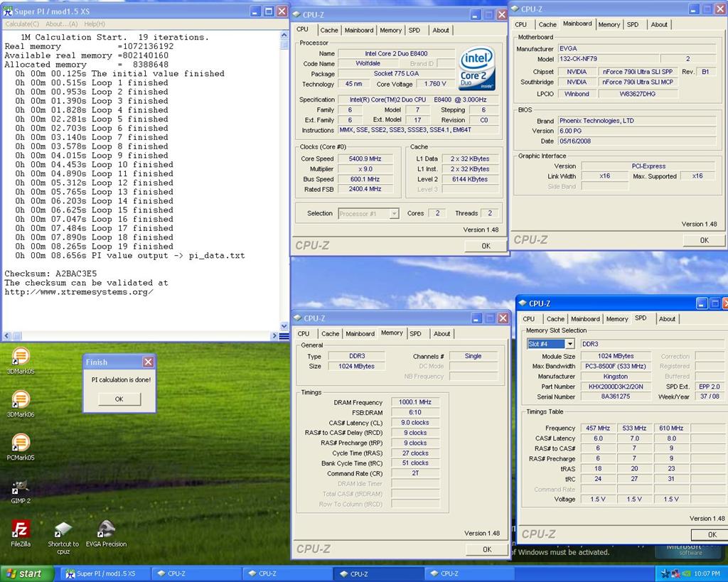Launch the PCMark05 desktop icon
This screenshot has height=582, width=728.
(x=21, y=446)
